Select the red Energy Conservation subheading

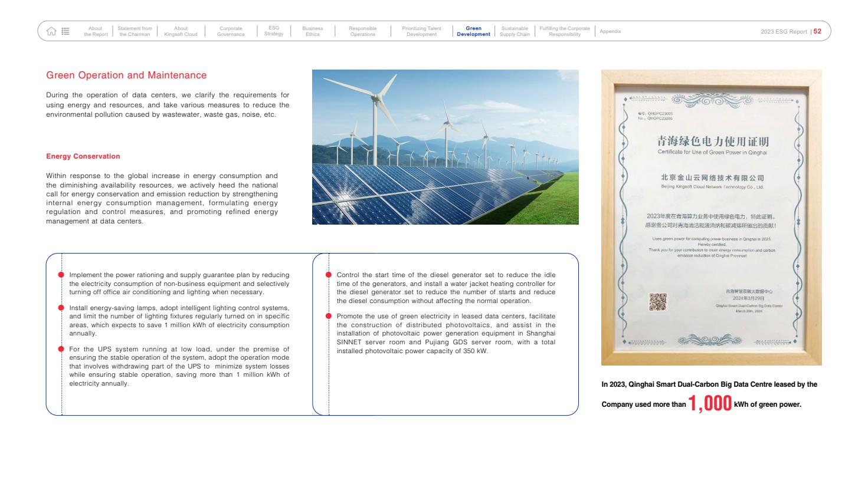pos(83,156)
